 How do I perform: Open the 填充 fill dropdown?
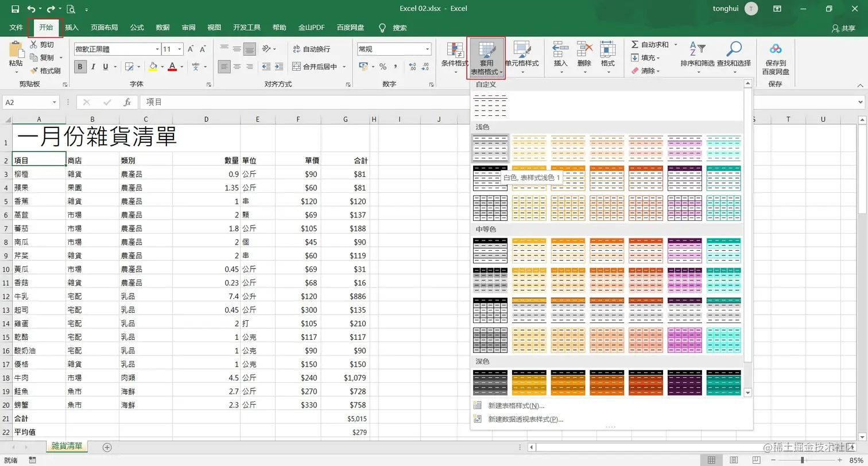[x=646, y=58]
